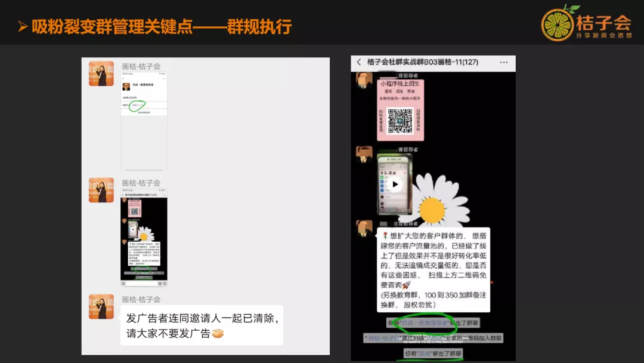Click the message bubble '发广告者连同邀请人一起已清除'
Viewport: 644px width, 363px height.
pos(202,325)
